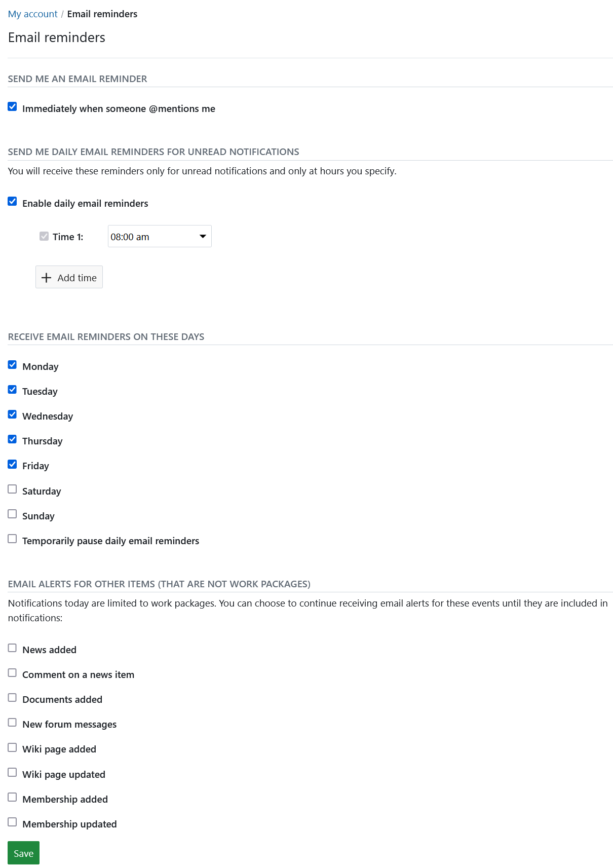Go to My account breadcrumb link
Screen dimensions: 613x868
click(32, 14)
